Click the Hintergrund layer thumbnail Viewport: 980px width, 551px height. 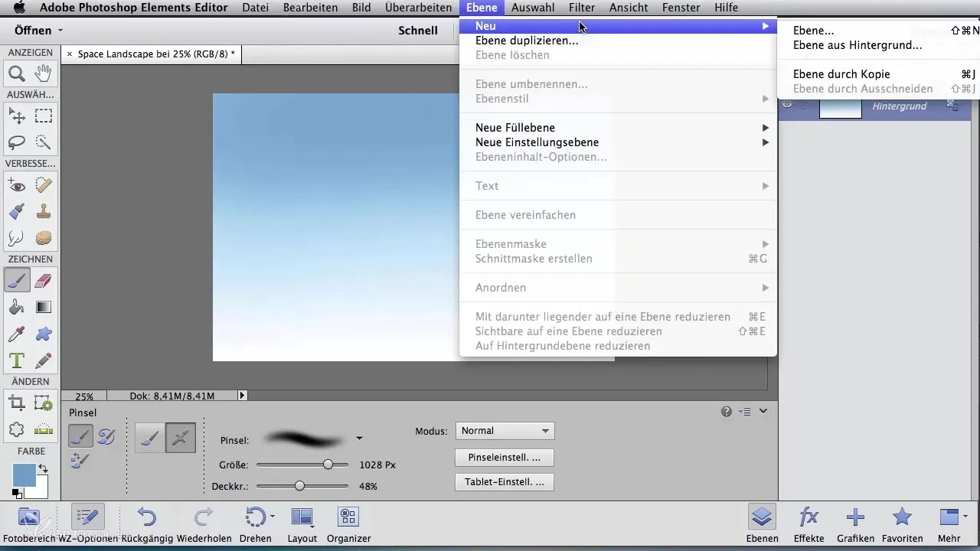(x=840, y=106)
